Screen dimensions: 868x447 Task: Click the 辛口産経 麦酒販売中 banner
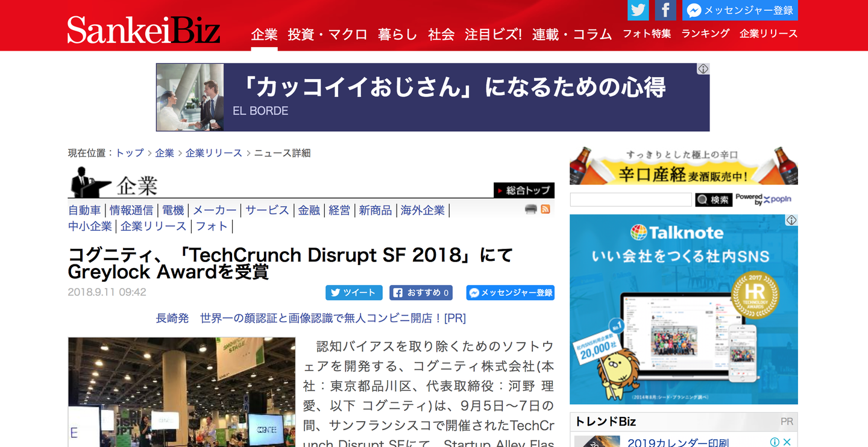pos(684,166)
